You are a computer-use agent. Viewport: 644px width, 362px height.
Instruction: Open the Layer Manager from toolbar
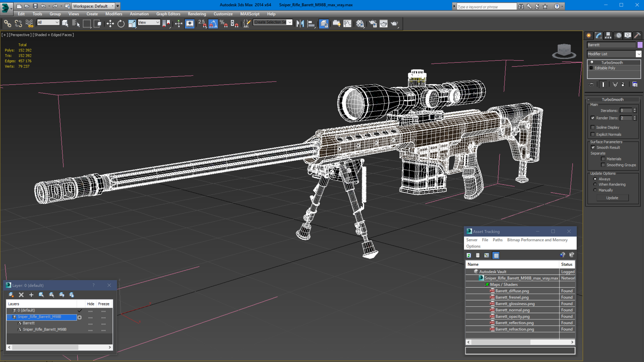pyautogui.click(x=324, y=24)
